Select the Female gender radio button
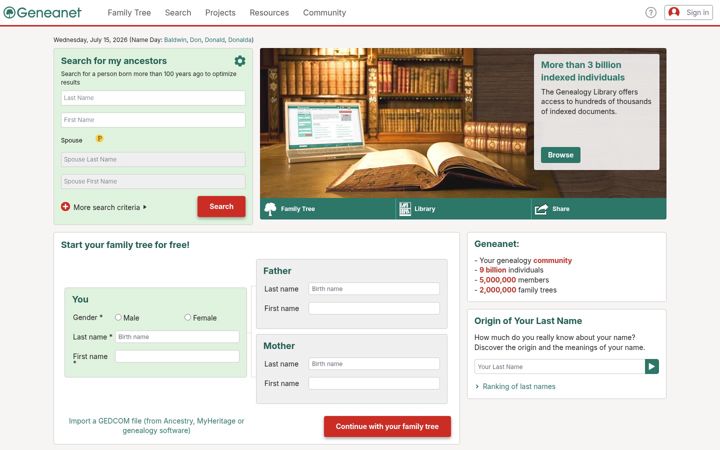 tap(187, 317)
